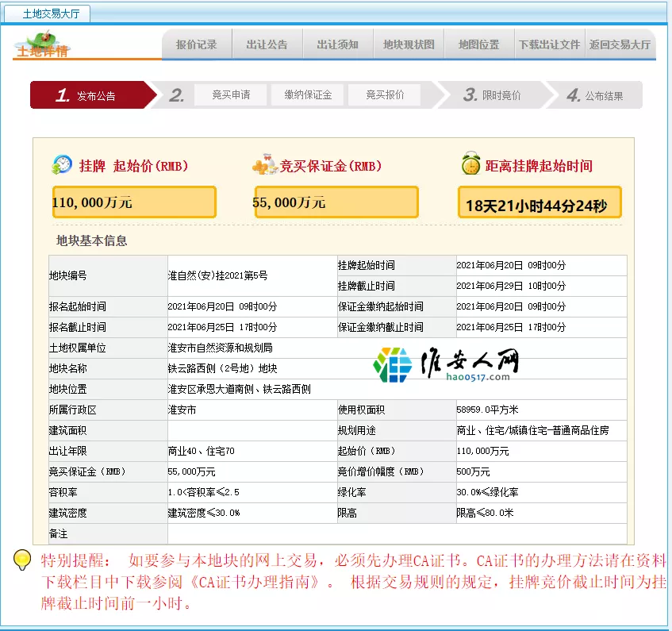Click location 淮安区承恩大道南侧、铁云路西侧

click(x=239, y=389)
